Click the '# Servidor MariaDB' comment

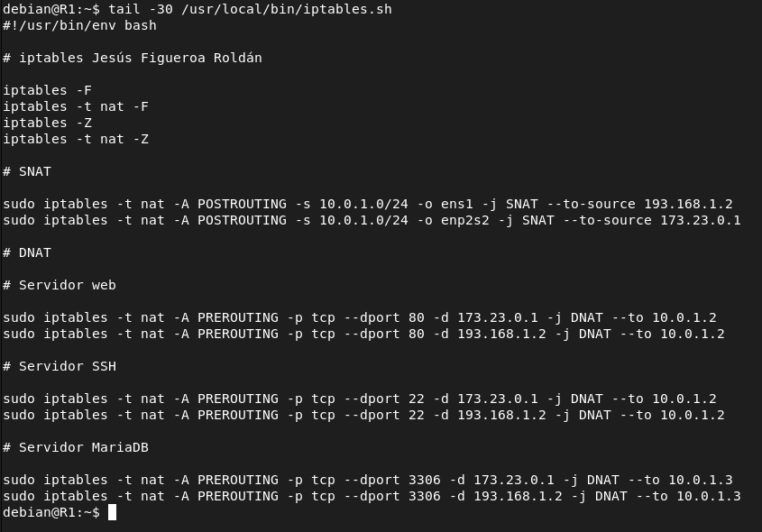coord(76,447)
